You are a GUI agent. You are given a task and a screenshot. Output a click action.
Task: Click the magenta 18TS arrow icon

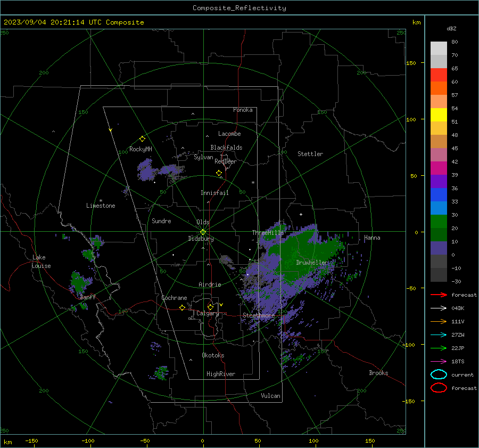click(439, 362)
